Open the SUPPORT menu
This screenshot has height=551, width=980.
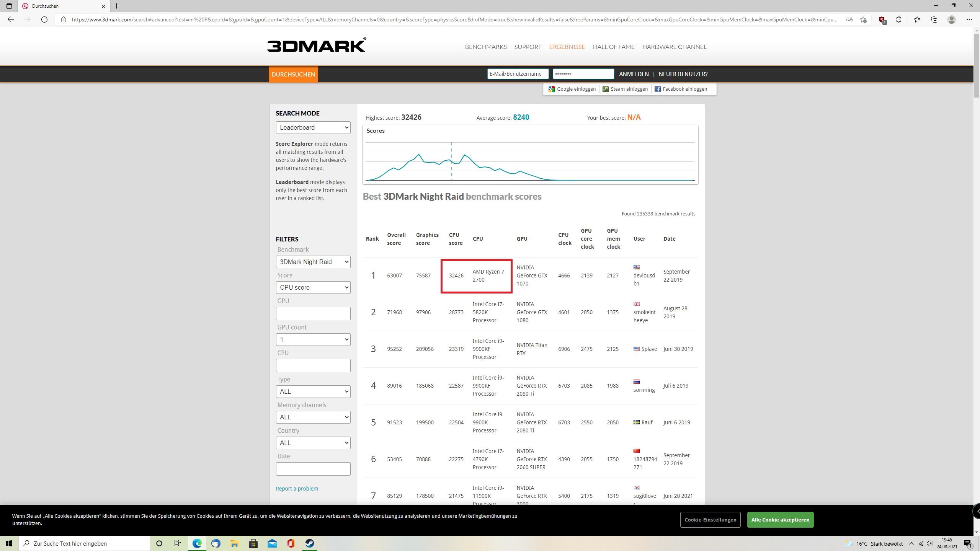click(528, 47)
